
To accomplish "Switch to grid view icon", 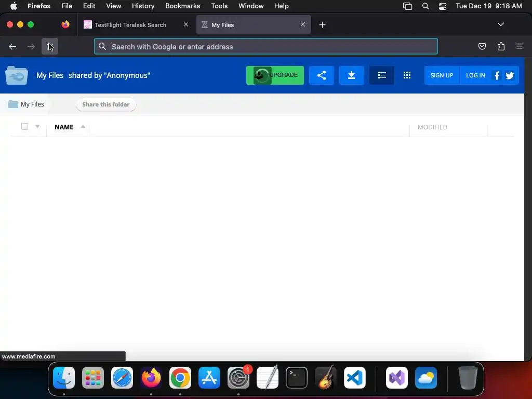I will [407, 75].
